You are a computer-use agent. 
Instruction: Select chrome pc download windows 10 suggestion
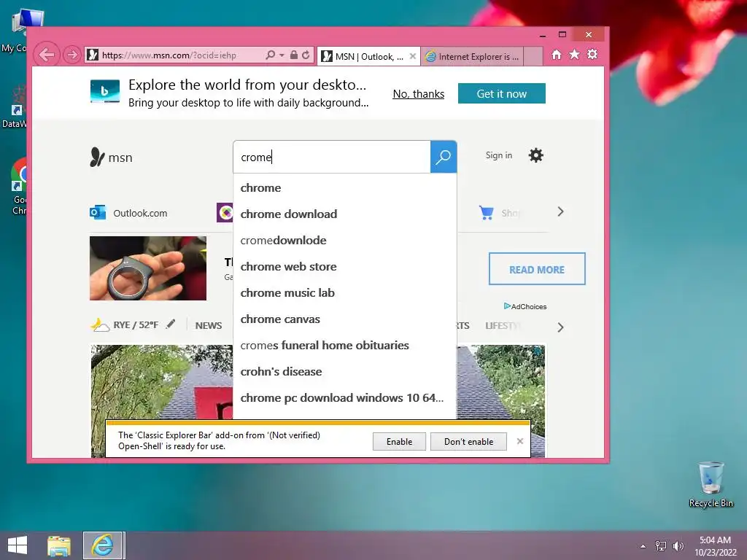click(x=345, y=397)
